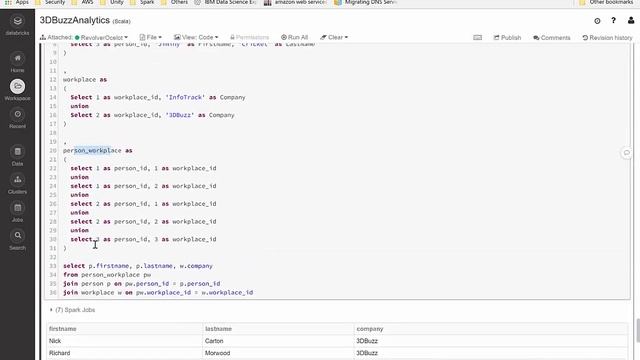640x360 pixels.
Task: Open amazon web services bookmark
Action: point(296,2)
